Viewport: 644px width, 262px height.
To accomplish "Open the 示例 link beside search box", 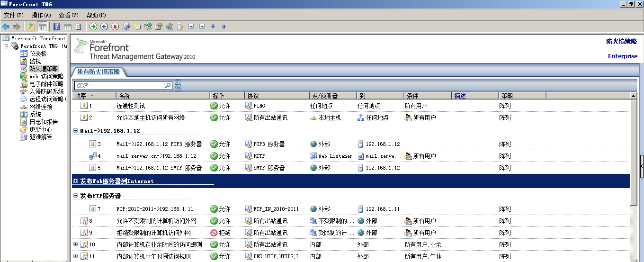I will [x=178, y=85].
